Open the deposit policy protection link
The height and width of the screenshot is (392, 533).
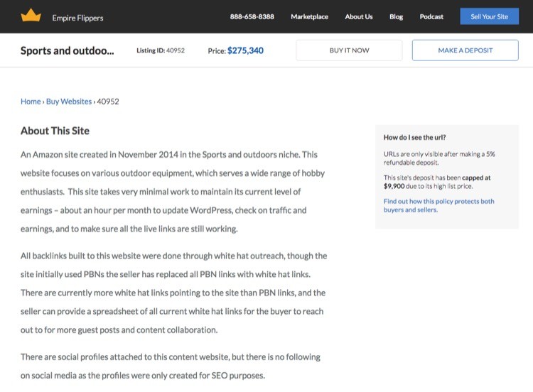[x=439, y=205]
